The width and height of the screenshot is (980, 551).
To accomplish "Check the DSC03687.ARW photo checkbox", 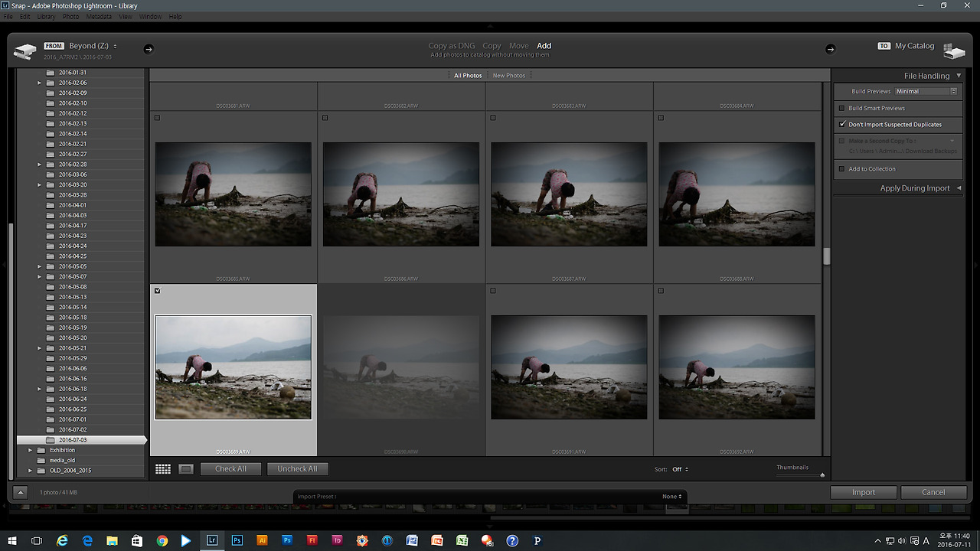I will coord(493,118).
